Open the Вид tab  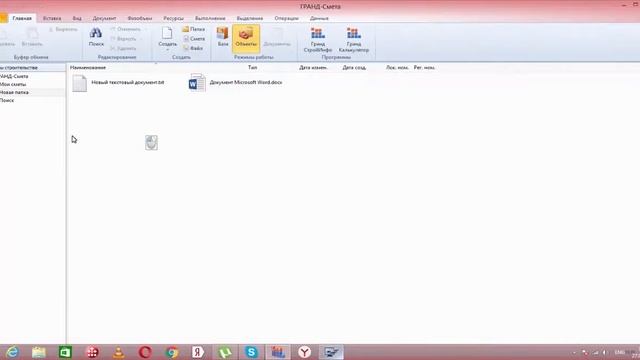pyautogui.click(x=77, y=18)
